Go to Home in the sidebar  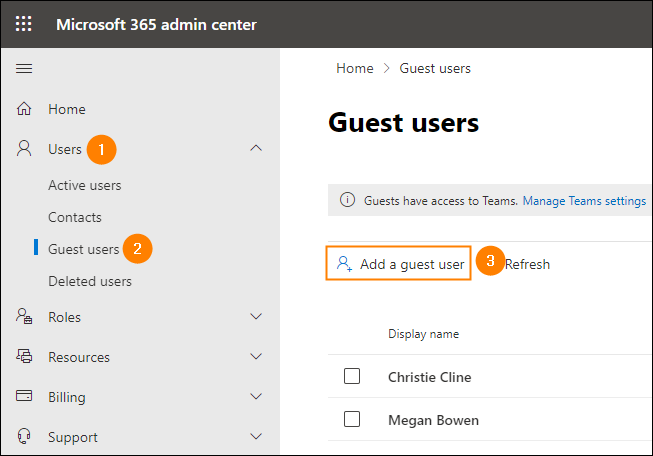coord(67,109)
